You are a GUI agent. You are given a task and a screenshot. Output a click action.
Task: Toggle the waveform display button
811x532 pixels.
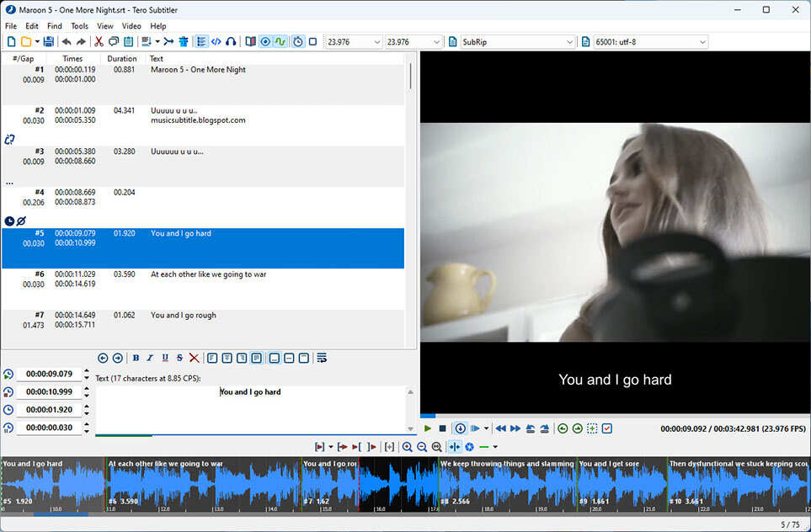click(x=280, y=42)
